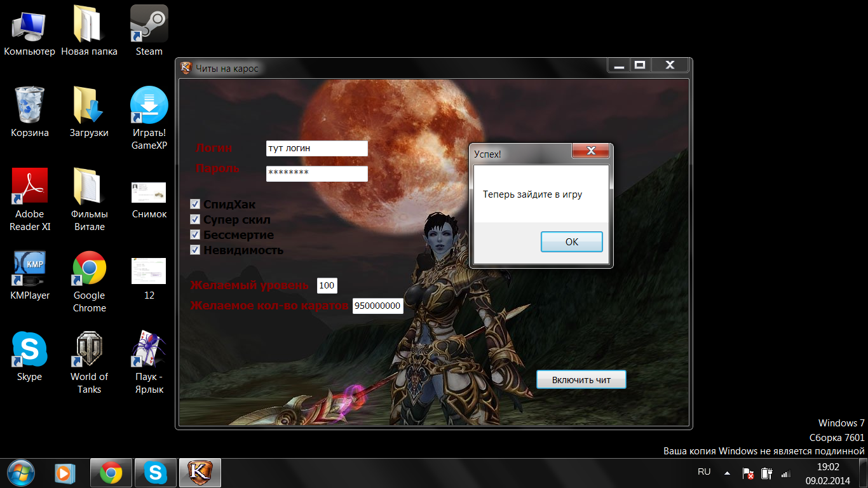Click the Читы на карос window title icon
Viewport: 868px width, 488px height.
pyautogui.click(x=186, y=68)
